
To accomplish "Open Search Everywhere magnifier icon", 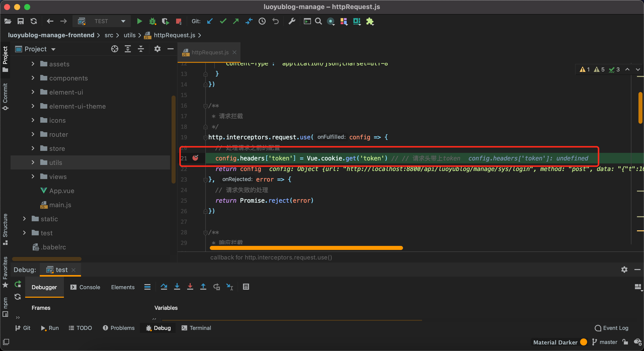I will (318, 21).
